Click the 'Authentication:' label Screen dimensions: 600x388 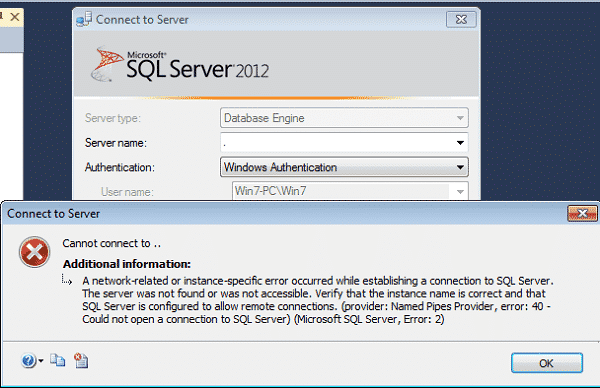[x=120, y=167]
